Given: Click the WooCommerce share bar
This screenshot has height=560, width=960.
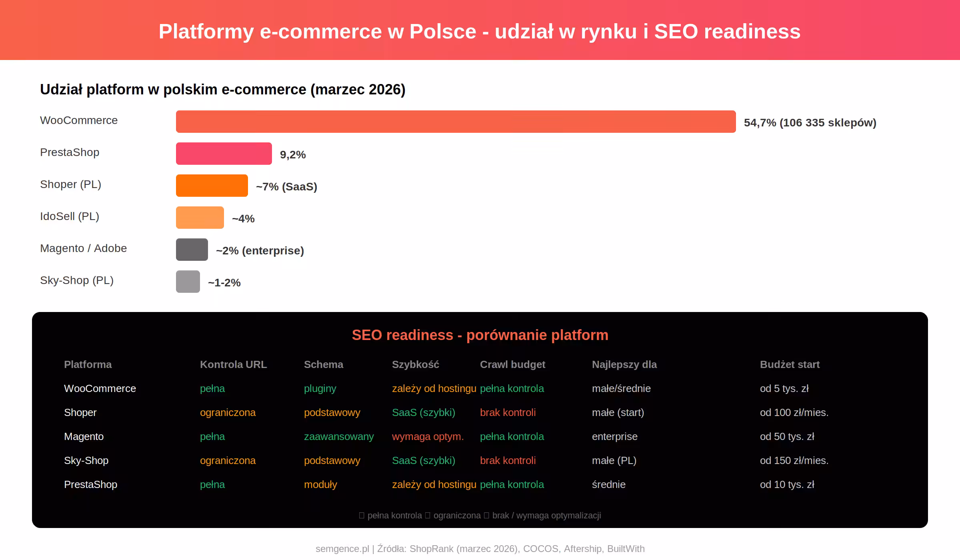Looking at the screenshot, I should 456,122.
